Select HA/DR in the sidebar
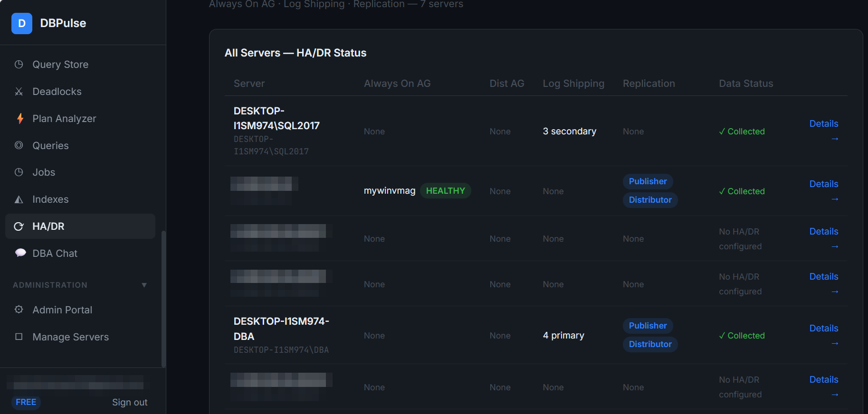Viewport: 868px width, 414px height. point(80,226)
